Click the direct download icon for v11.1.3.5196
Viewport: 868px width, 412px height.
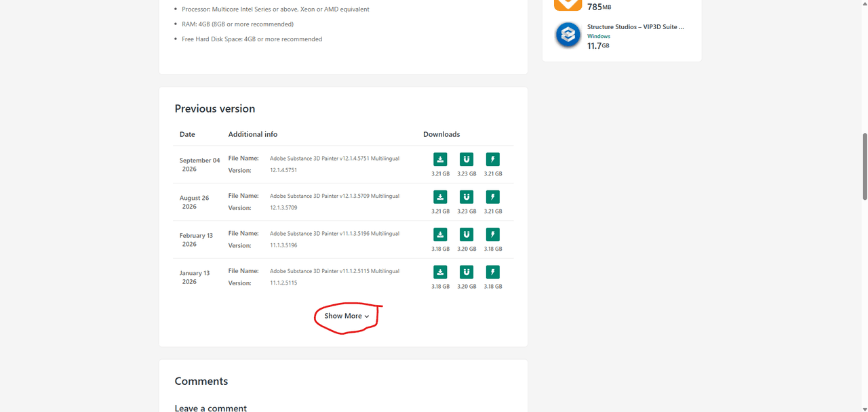pos(440,234)
